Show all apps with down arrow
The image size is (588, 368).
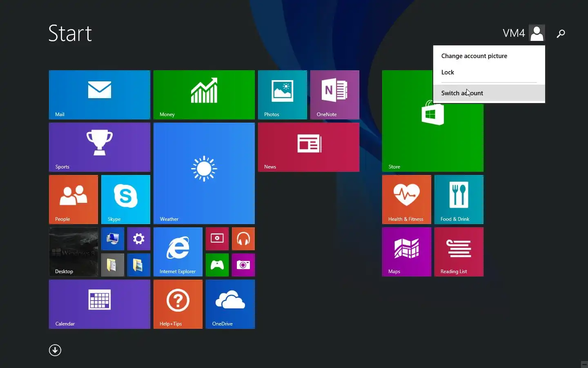pos(55,350)
